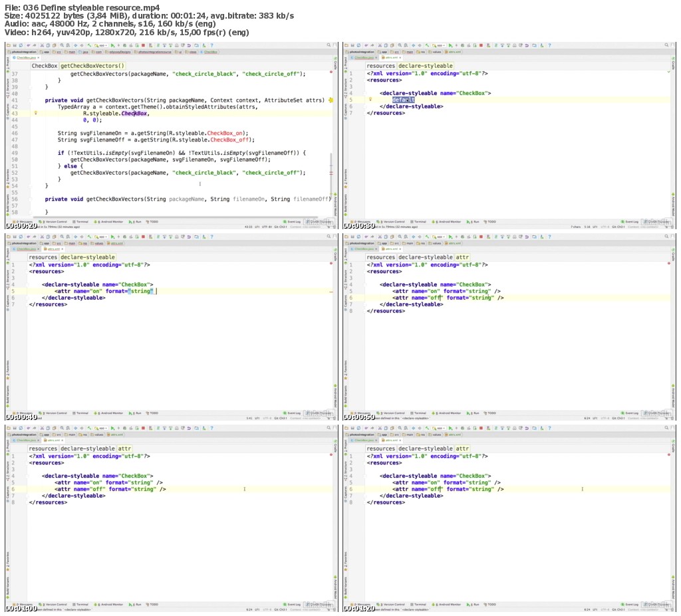Open the TODO panel in the 00:00:20 frame
The height and width of the screenshot is (616, 681).
coord(152,221)
